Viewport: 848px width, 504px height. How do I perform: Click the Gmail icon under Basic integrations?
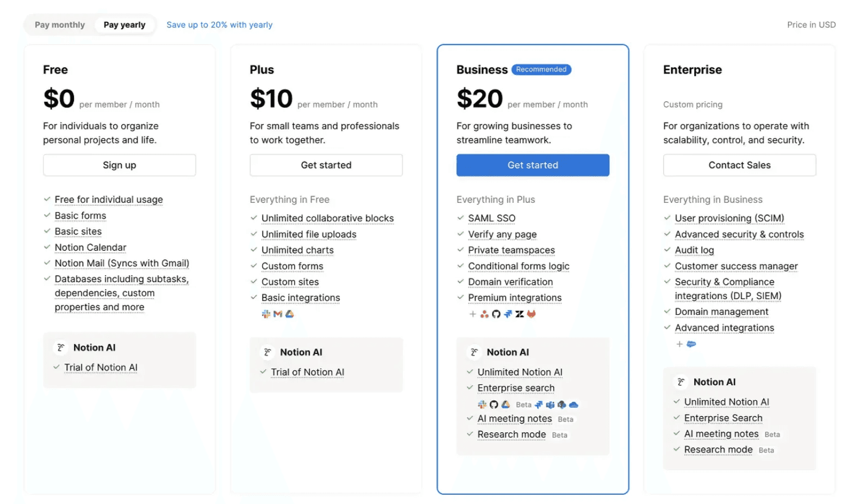pyautogui.click(x=278, y=314)
